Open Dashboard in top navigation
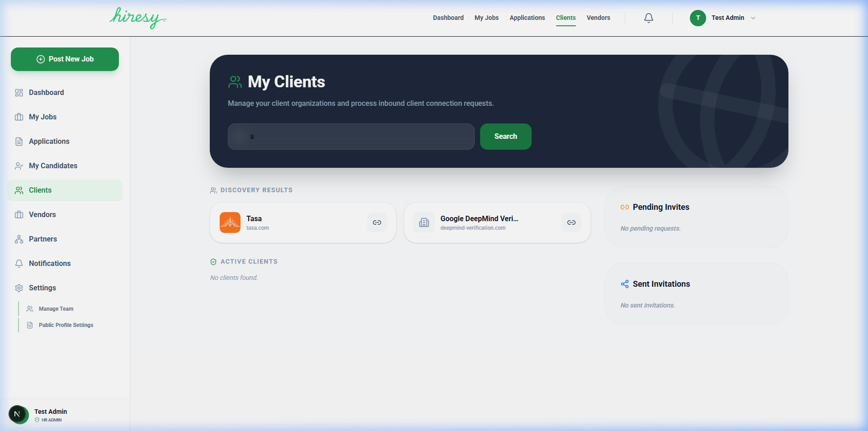This screenshot has width=868, height=431. click(448, 18)
